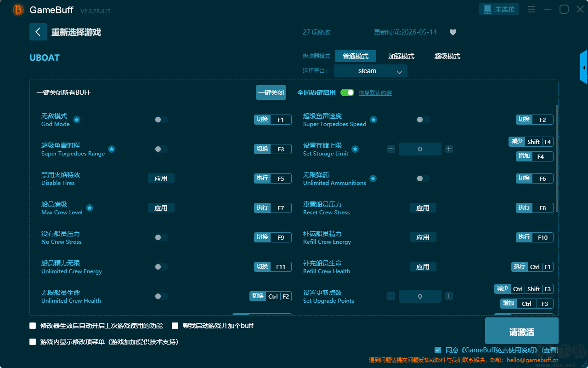This screenshot has width=588, height=368.
Task: Increase Set Storage Limit with plus
Action: coord(449,149)
